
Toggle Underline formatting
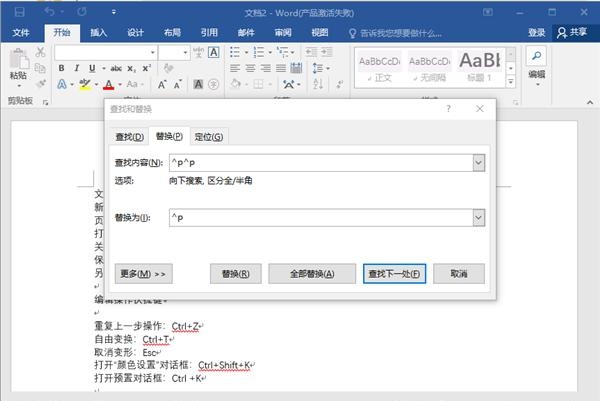[x=90, y=68]
